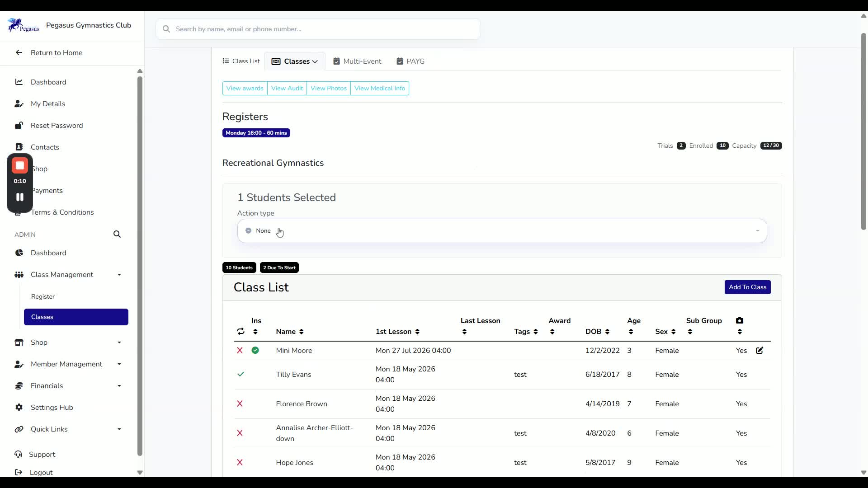Image resolution: width=868 pixels, height=488 pixels.
Task: Click the select-all swap arrows icon
Action: coord(241,332)
